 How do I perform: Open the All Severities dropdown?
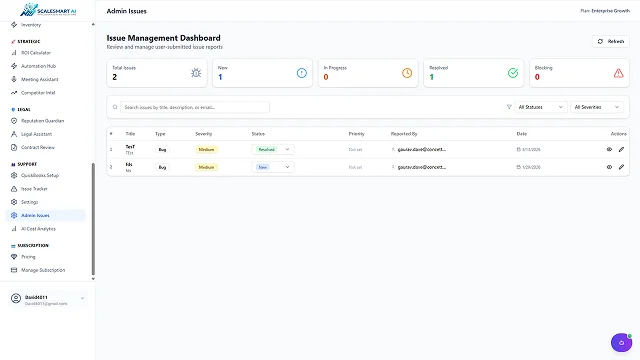click(x=597, y=107)
